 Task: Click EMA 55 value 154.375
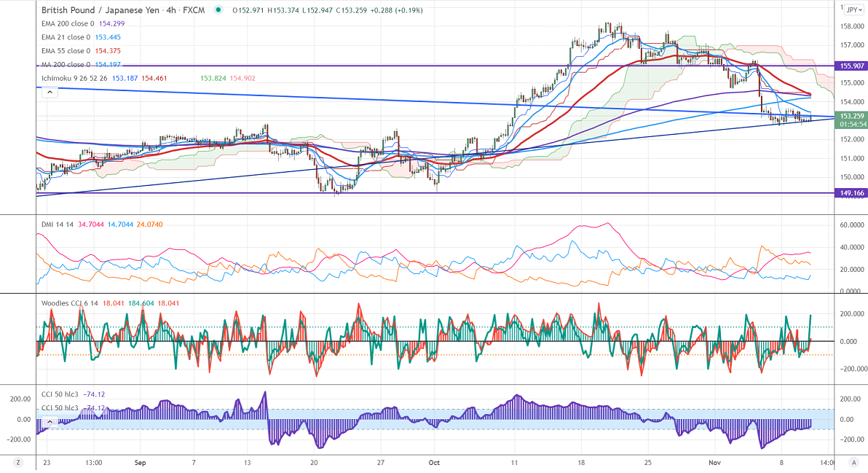click(108, 51)
